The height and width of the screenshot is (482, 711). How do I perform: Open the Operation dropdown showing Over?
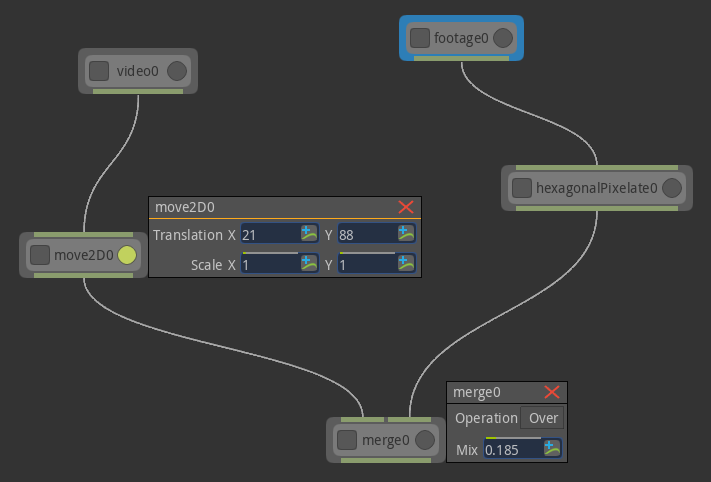pyautogui.click(x=543, y=418)
